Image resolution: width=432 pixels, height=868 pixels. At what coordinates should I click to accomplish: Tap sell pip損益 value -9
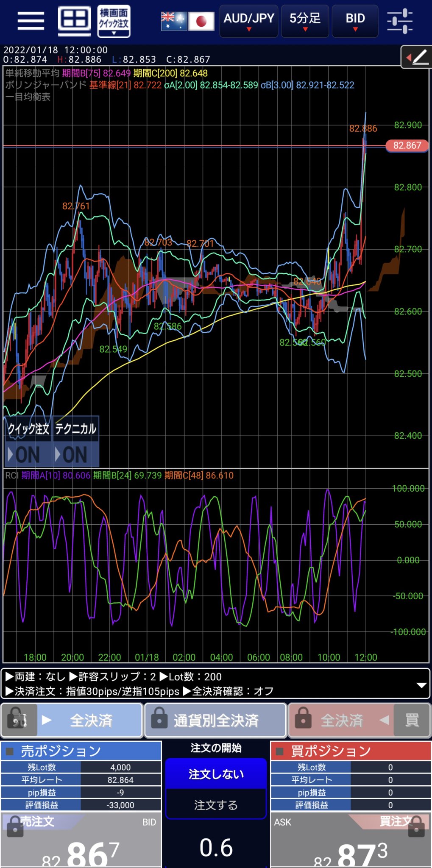tap(120, 793)
